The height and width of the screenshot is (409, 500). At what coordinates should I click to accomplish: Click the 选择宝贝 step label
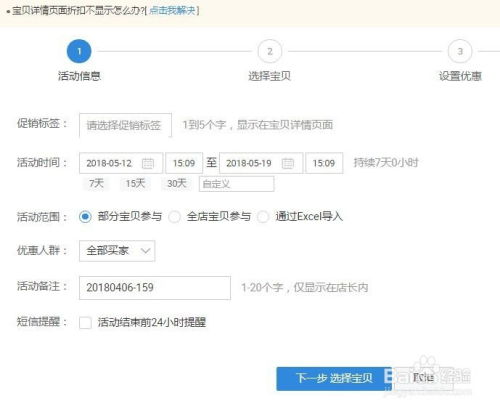[269, 76]
